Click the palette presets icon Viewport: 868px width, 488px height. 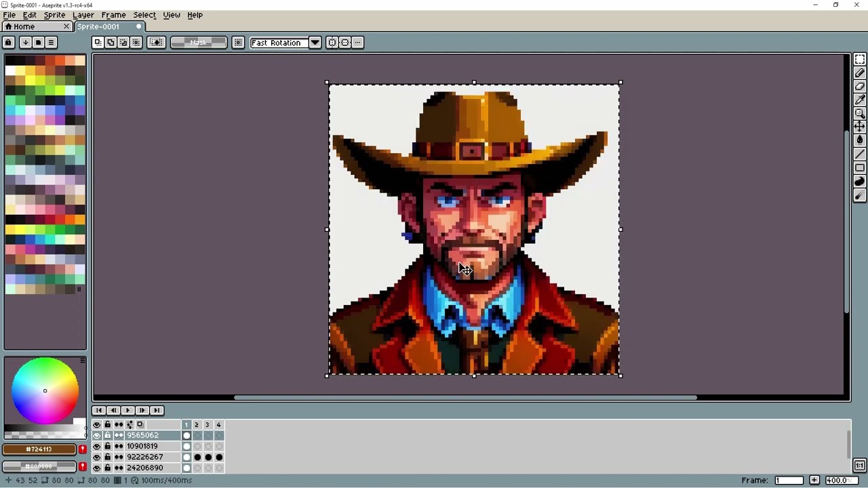pyautogui.click(x=38, y=42)
